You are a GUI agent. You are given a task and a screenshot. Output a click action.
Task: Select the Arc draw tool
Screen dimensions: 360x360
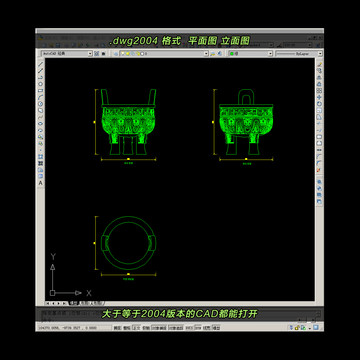tap(41, 97)
